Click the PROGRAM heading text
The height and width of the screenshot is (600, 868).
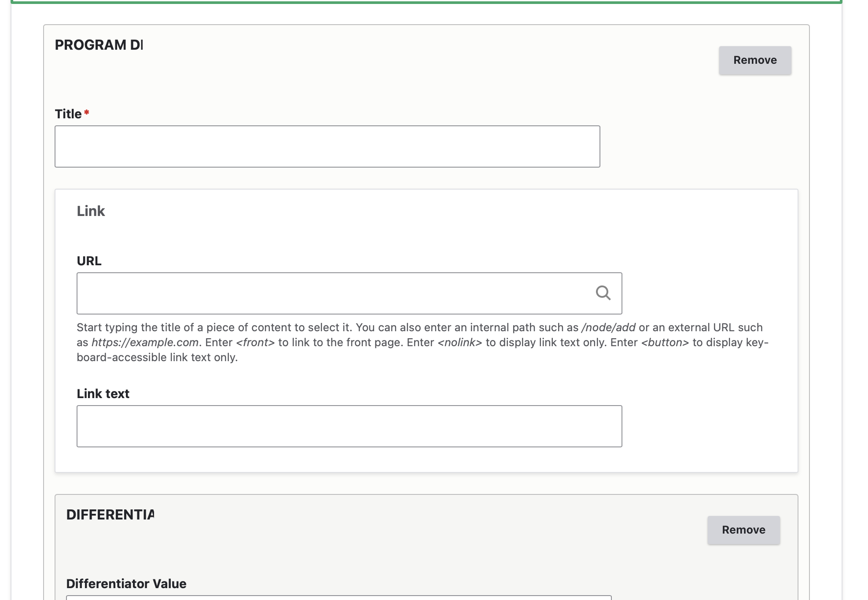(99, 45)
